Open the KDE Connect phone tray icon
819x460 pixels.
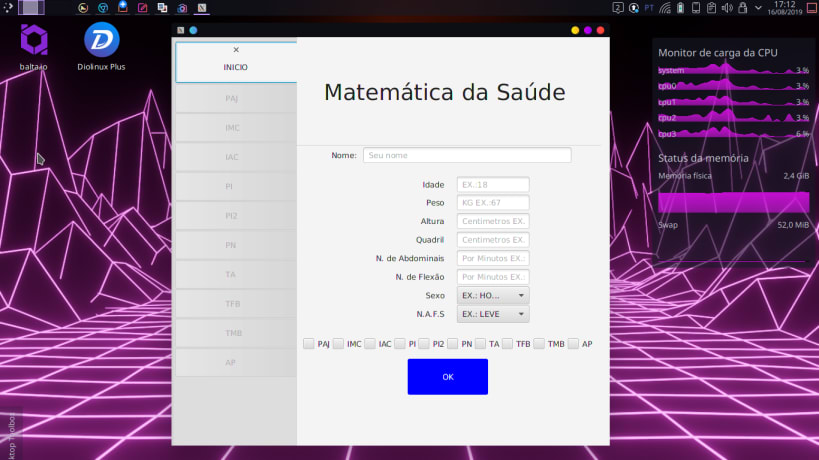(x=696, y=8)
